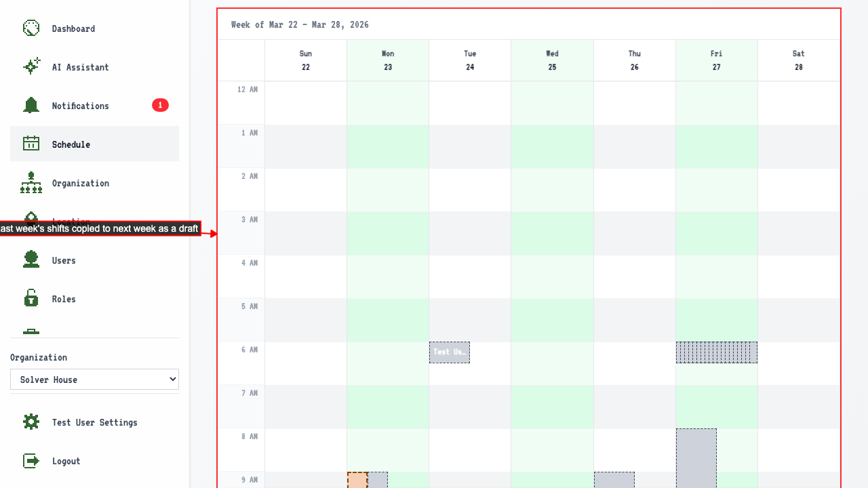Image resolution: width=868 pixels, height=488 pixels.
Task: Click the Schedule calendar icon
Action: click(x=31, y=144)
